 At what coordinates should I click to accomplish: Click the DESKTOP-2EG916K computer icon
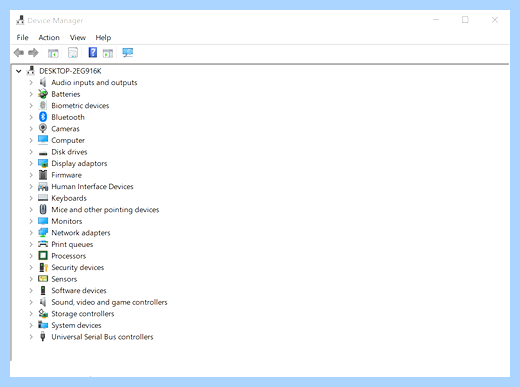click(x=31, y=71)
